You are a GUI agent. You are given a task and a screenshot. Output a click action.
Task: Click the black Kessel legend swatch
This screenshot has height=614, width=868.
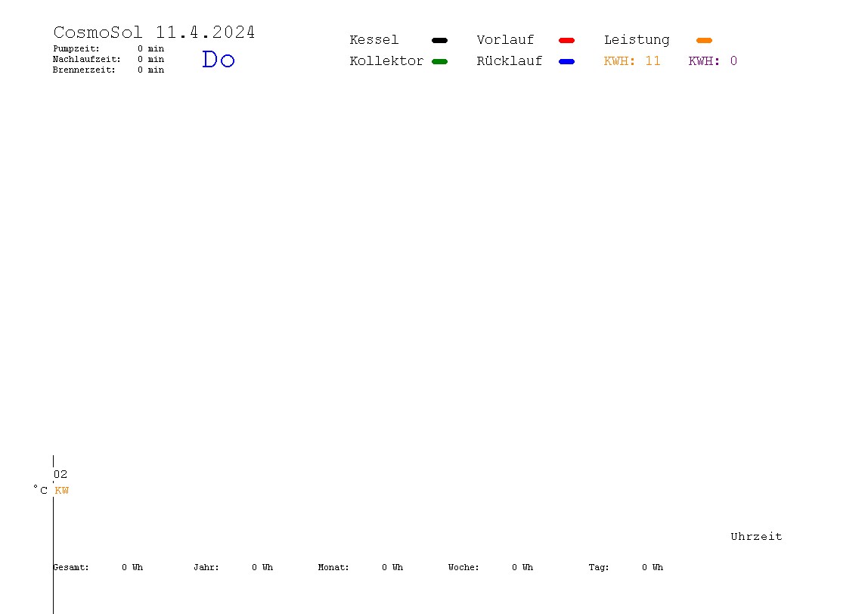(x=439, y=40)
